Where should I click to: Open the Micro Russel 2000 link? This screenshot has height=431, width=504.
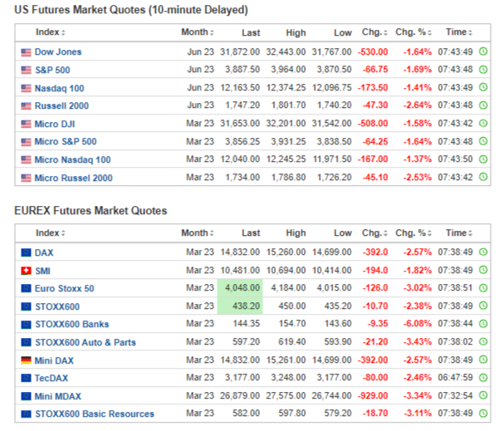[x=74, y=178]
